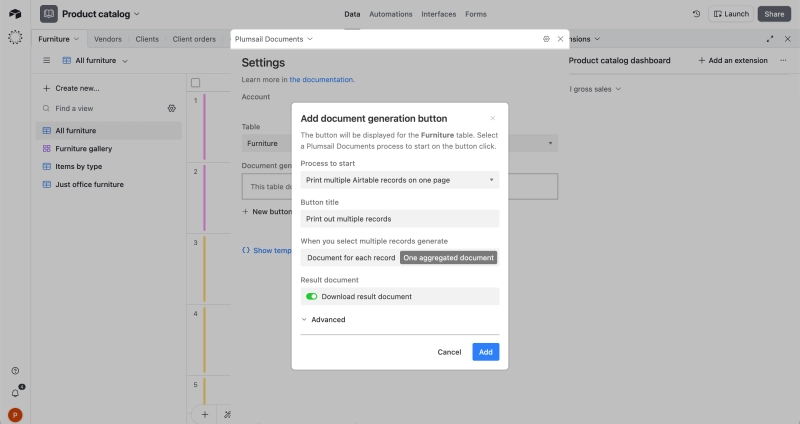Select row 4 in the grid
800x424 pixels.
click(x=195, y=314)
